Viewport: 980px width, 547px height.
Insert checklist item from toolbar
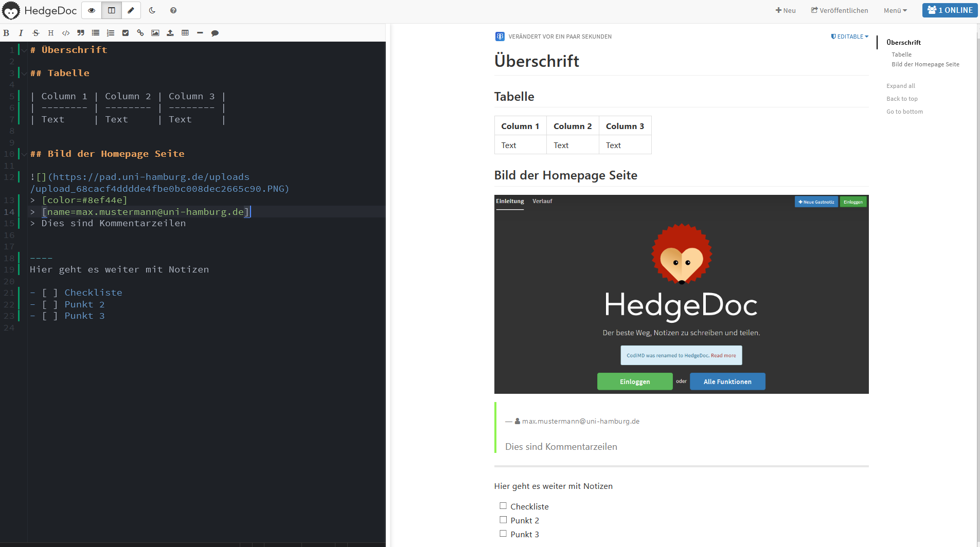(126, 33)
